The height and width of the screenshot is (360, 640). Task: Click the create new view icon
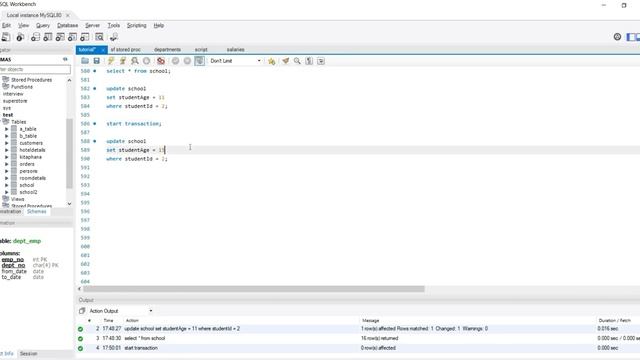(60, 37)
